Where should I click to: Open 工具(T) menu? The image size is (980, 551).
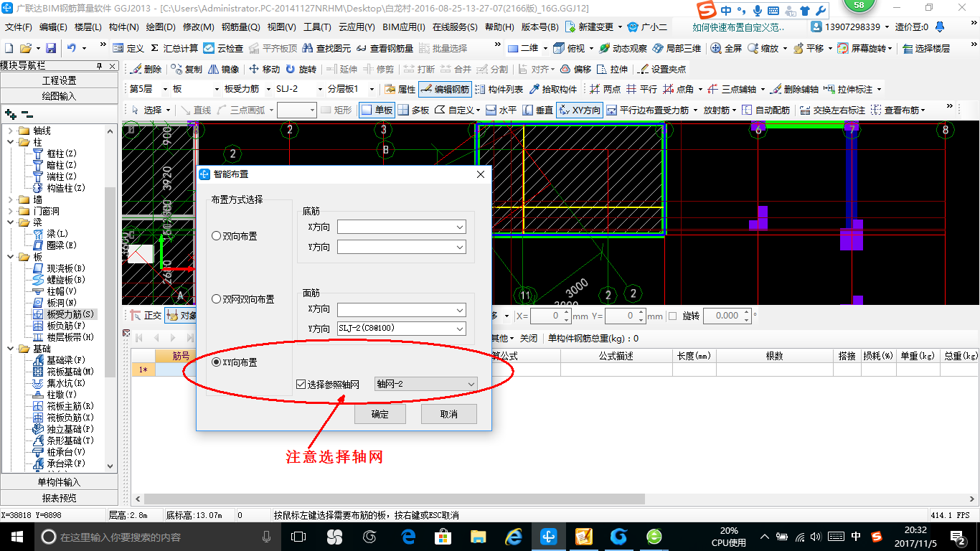pyautogui.click(x=317, y=27)
